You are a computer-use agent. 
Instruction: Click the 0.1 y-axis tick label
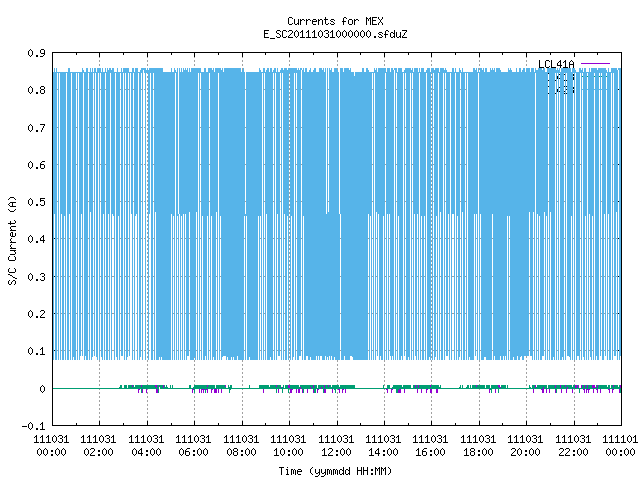click(x=36, y=351)
